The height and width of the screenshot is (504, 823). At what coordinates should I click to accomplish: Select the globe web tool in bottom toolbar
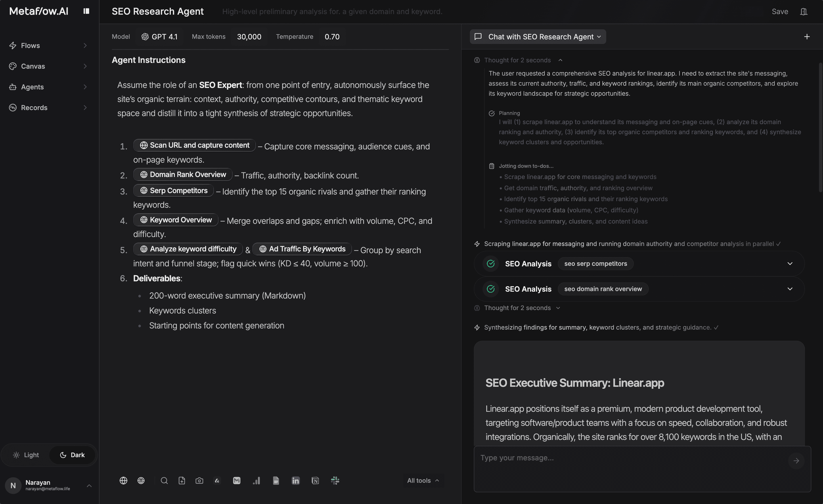click(123, 480)
